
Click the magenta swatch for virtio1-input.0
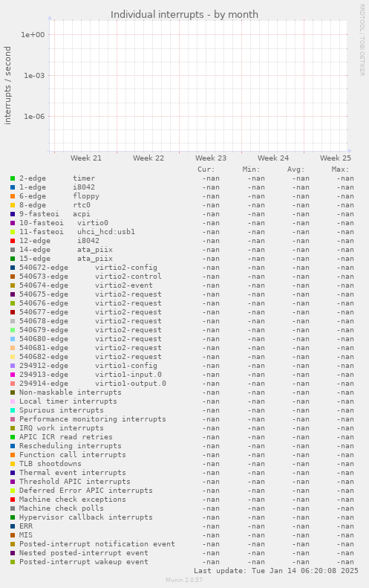pyautogui.click(x=13, y=375)
